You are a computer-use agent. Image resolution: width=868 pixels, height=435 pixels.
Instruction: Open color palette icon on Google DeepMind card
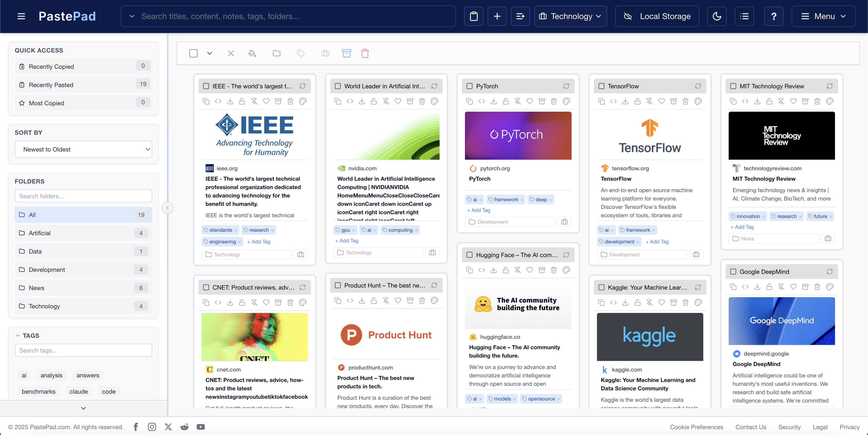830,287
